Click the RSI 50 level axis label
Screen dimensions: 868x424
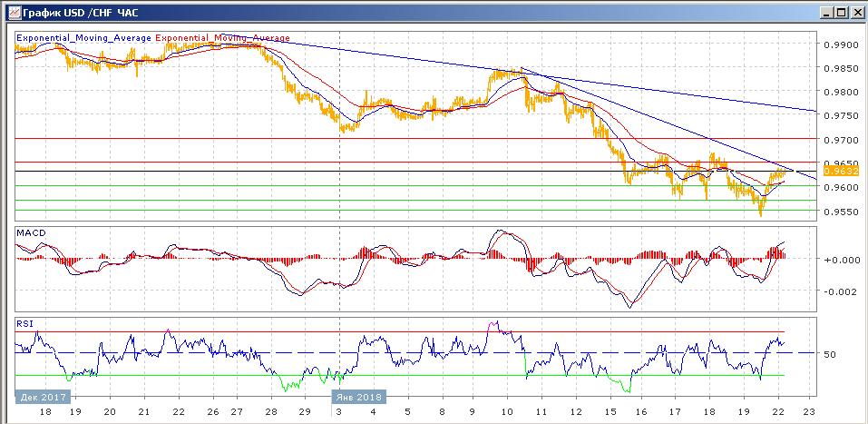point(828,354)
